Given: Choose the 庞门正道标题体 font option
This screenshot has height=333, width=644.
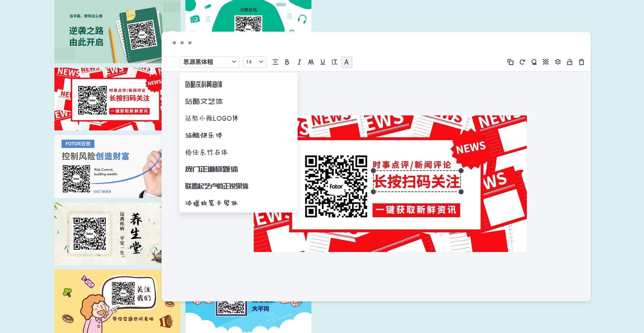Looking at the screenshot, I should (x=212, y=169).
